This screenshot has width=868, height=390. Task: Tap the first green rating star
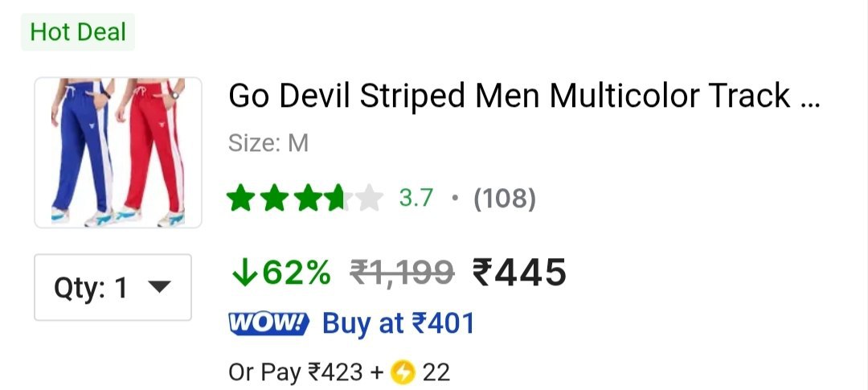(x=241, y=199)
